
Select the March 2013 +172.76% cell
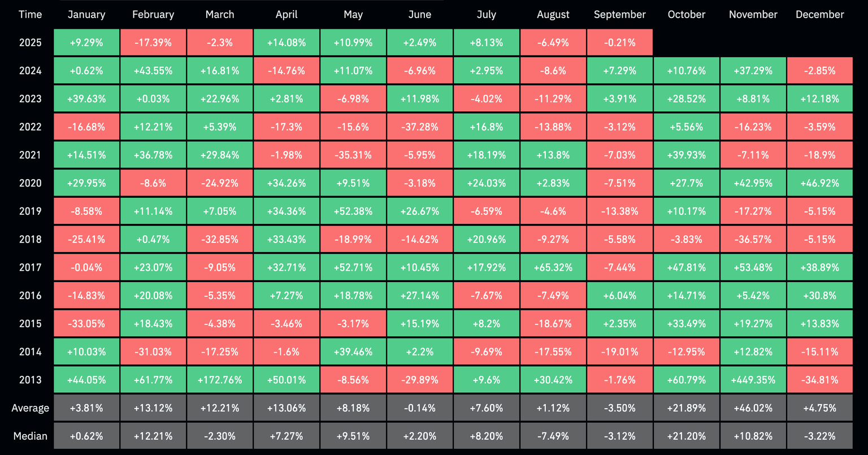click(220, 380)
